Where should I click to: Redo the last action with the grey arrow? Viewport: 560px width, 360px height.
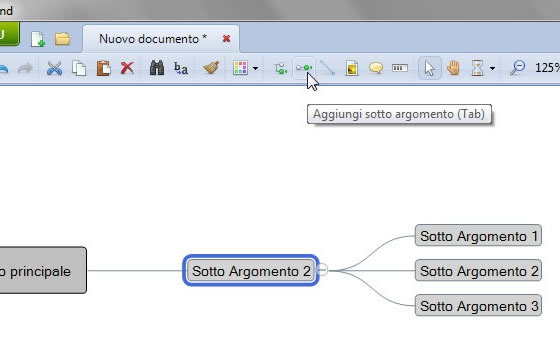[25, 68]
